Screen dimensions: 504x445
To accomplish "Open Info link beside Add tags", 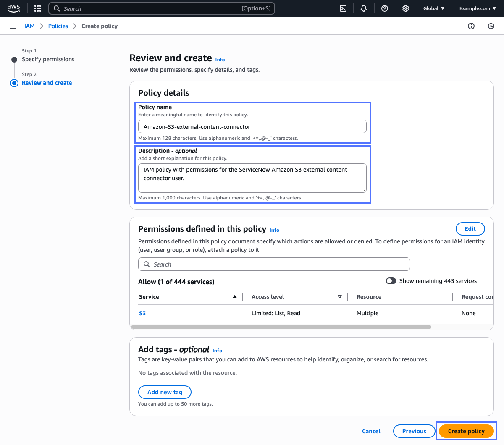I will tap(217, 351).
